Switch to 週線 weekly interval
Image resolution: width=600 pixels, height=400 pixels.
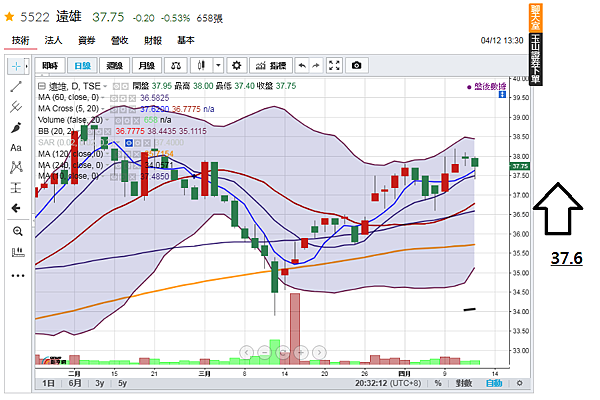(114, 65)
